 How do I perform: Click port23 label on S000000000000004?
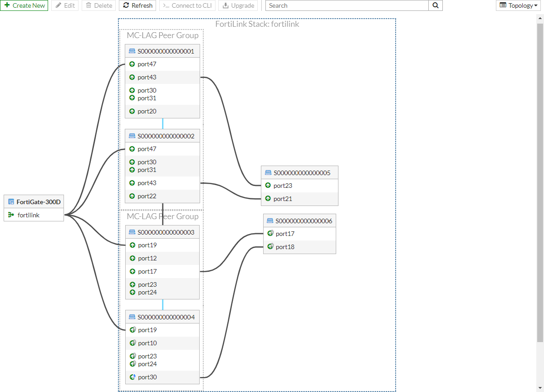point(147,356)
